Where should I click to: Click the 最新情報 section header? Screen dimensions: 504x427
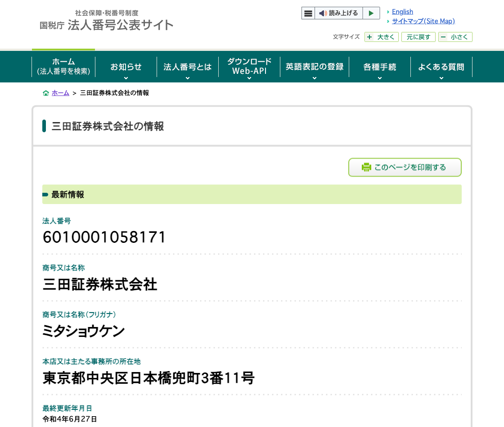click(252, 194)
